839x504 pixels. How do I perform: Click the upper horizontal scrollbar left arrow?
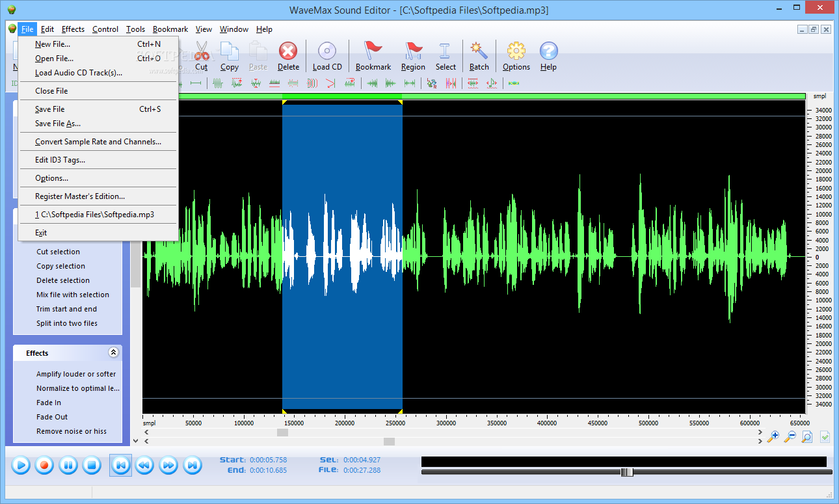click(146, 432)
